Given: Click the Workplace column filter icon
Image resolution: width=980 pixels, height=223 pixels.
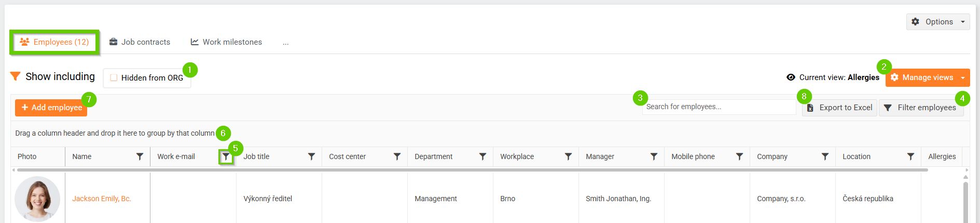Looking at the screenshot, I should (568, 156).
